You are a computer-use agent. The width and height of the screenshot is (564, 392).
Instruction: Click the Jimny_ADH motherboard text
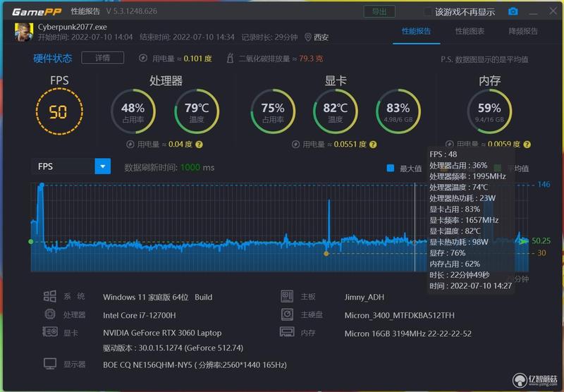364,297
